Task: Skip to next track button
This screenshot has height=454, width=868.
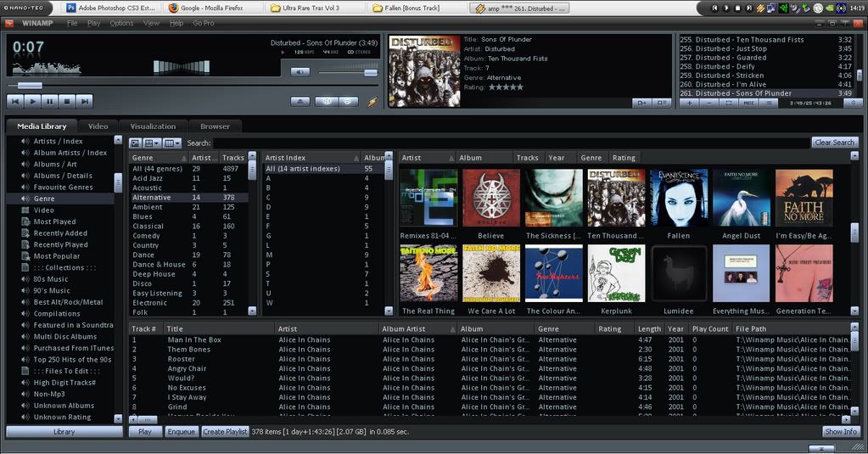Action: (x=84, y=101)
